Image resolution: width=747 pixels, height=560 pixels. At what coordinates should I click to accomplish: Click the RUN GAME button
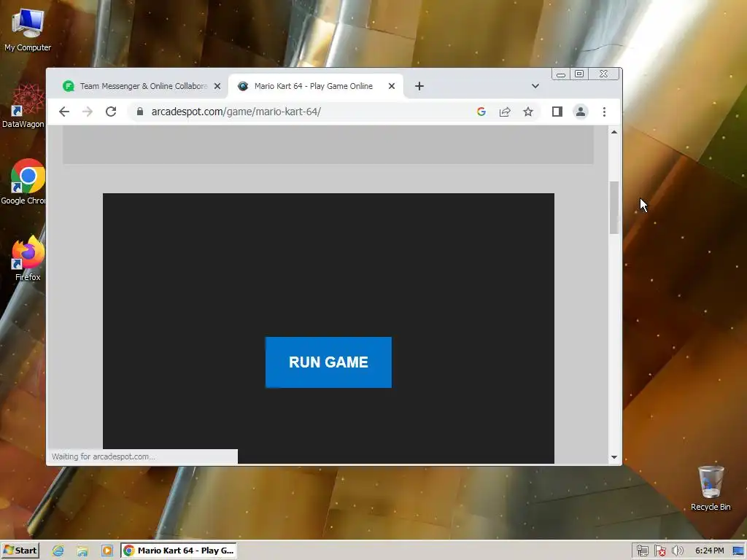point(328,362)
